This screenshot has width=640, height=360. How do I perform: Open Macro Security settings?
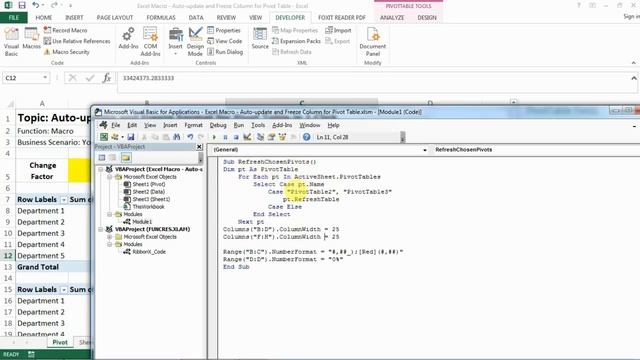pyautogui.click(x=67, y=52)
